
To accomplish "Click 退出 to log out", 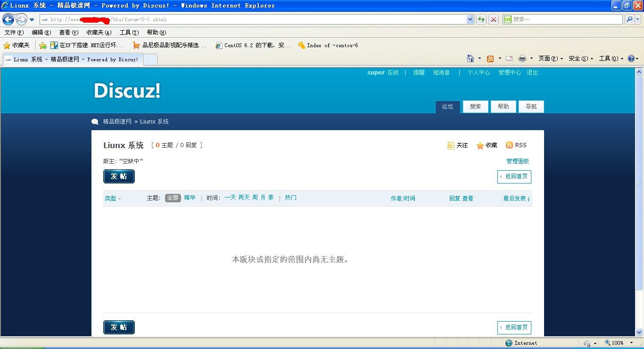I will click(532, 73).
